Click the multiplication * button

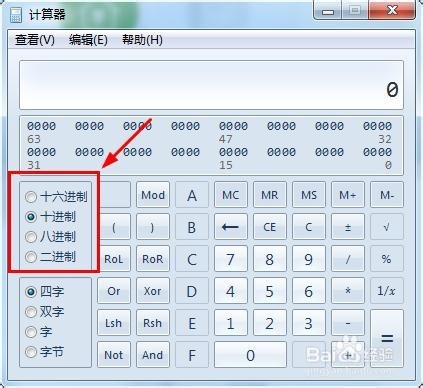(348, 291)
